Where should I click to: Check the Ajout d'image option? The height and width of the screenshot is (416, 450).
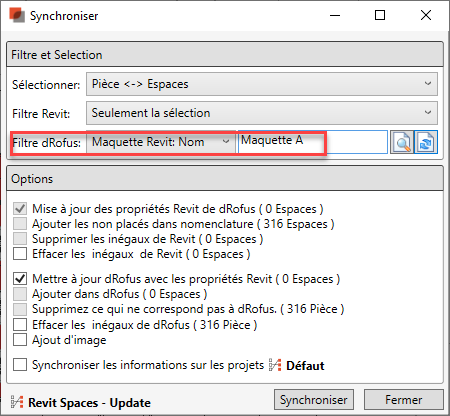(x=20, y=340)
